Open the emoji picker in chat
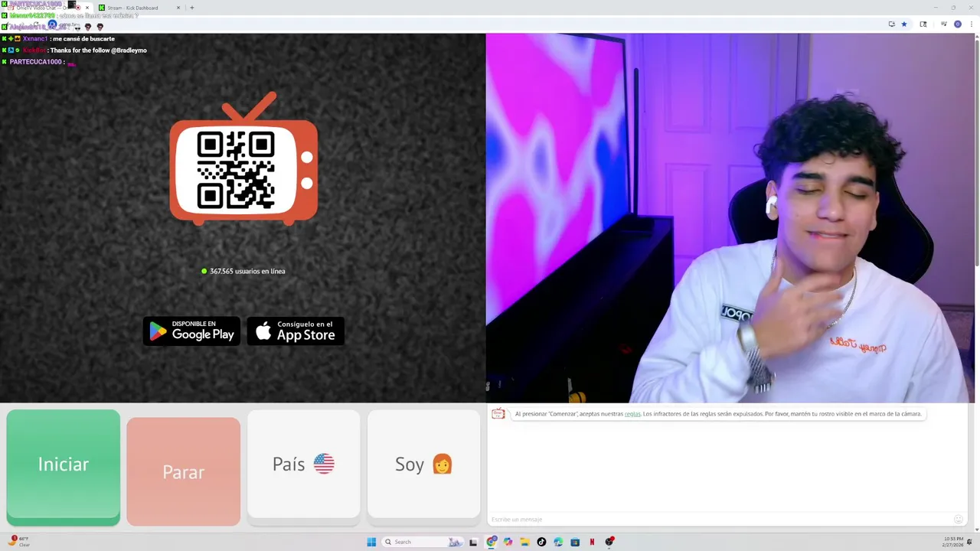 [x=959, y=520]
